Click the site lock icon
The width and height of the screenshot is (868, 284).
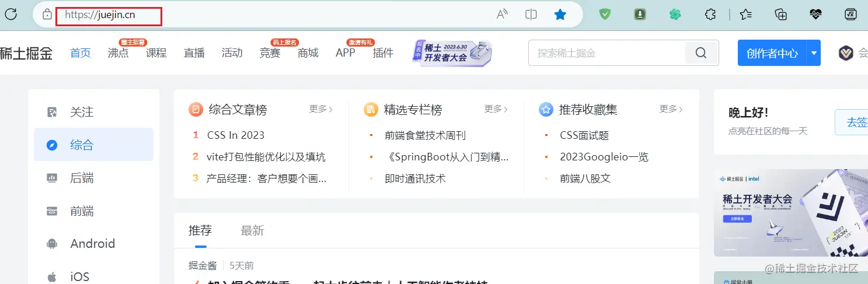[x=47, y=15]
